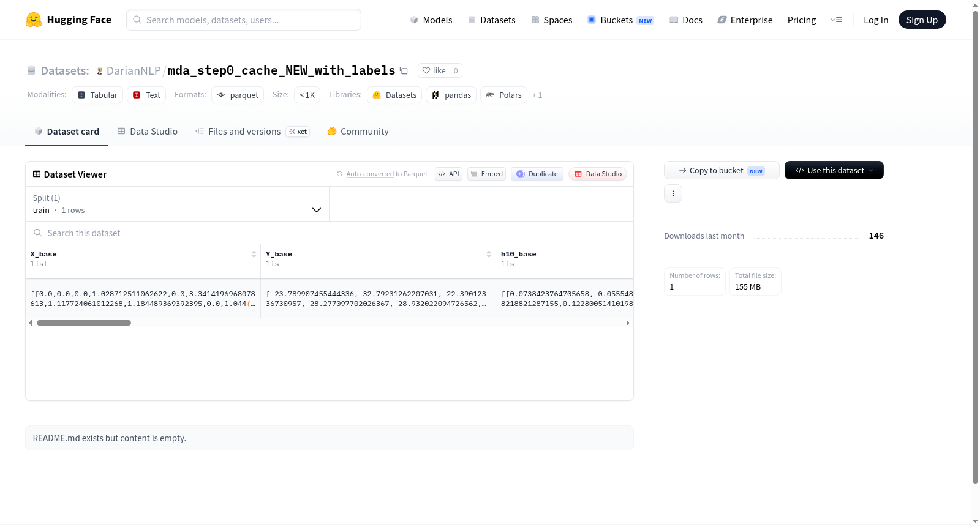Open the Pricing page
This screenshot has width=980, height=527.
tap(802, 20)
